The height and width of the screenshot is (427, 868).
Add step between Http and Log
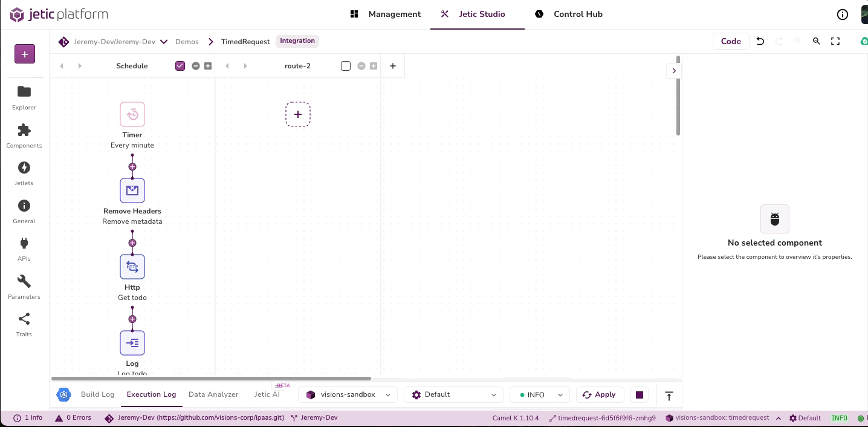click(x=132, y=319)
